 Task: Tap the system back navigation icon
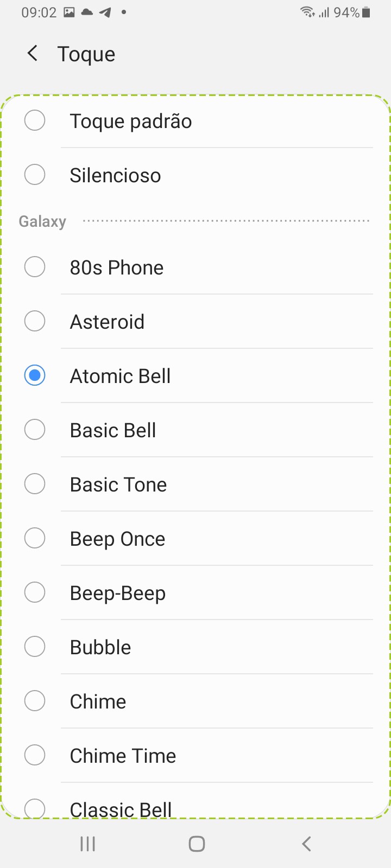click(x=306, y=844)
